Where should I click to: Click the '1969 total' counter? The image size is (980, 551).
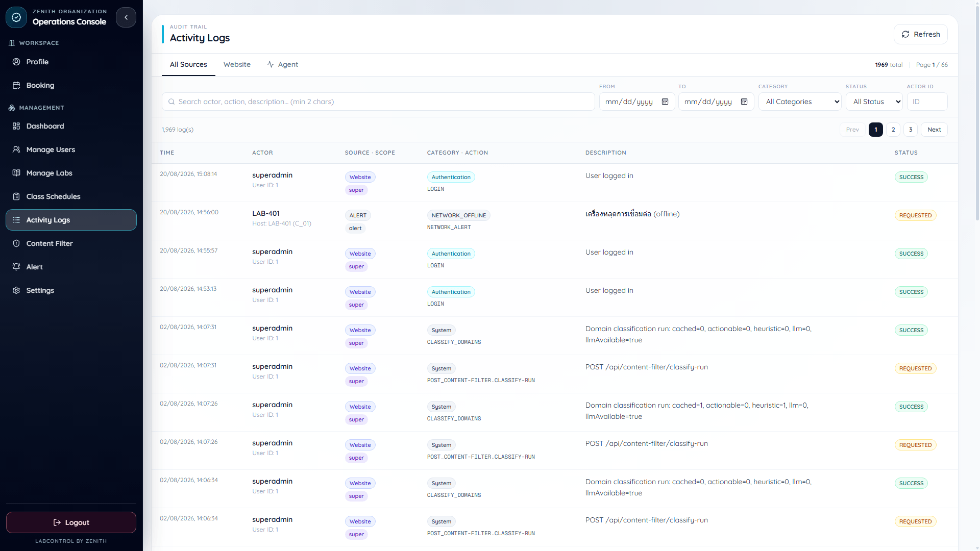tap(889, 65)
